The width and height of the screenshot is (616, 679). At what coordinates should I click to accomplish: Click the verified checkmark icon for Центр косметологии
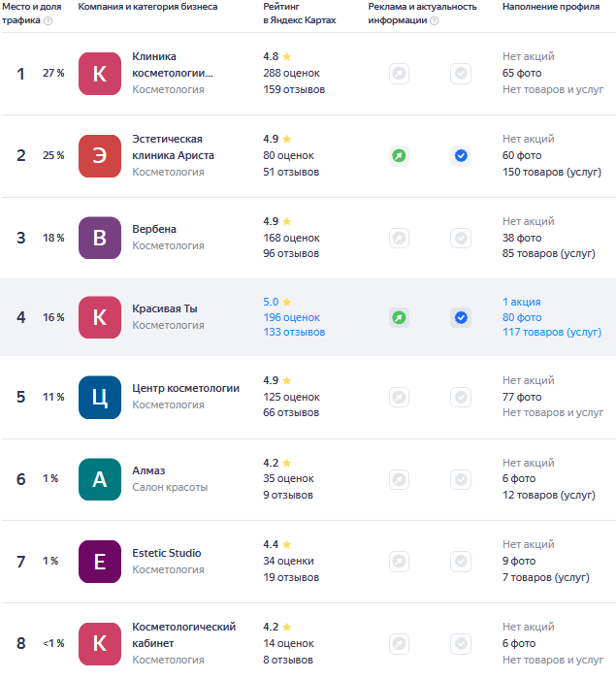point(461,397)
